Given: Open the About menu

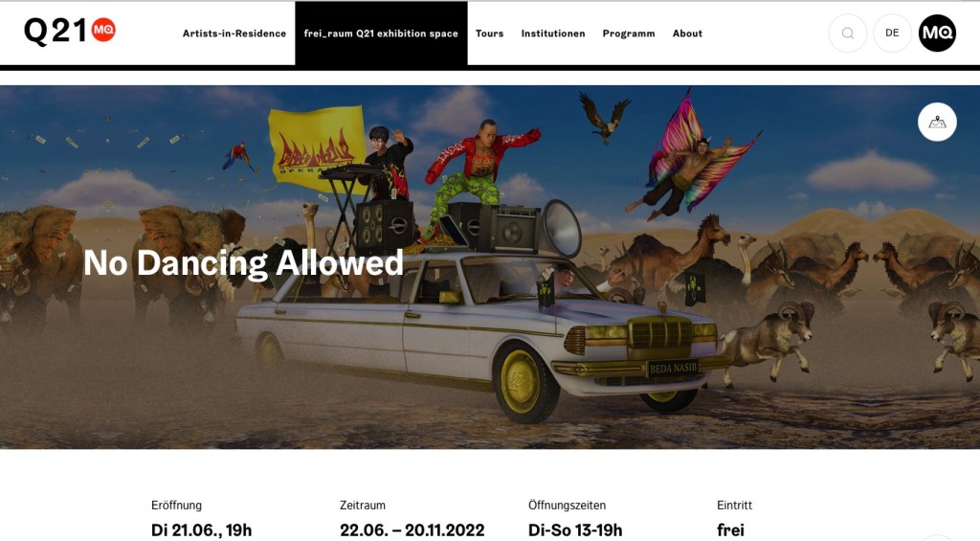Looking at the screenshot, I should coord(687,34).
